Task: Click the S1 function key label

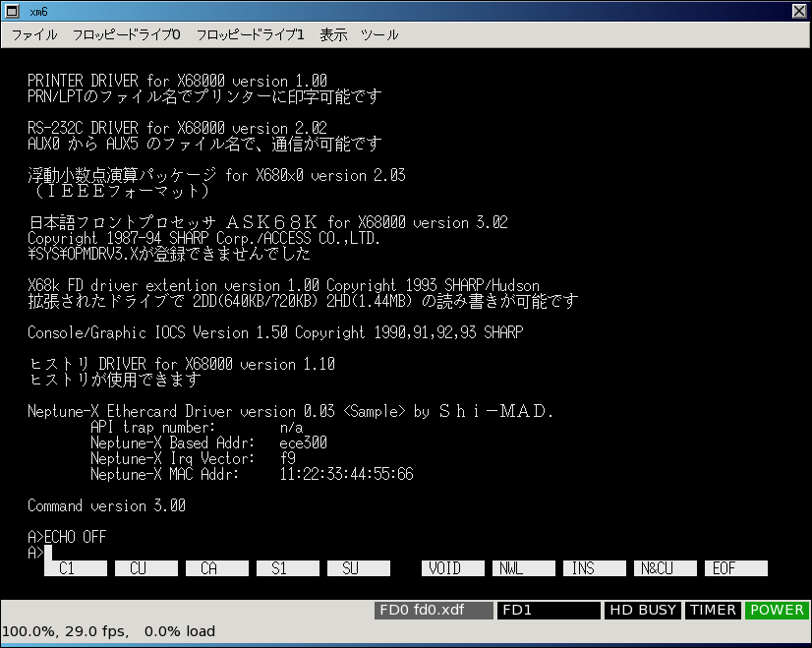Action: 288,568
